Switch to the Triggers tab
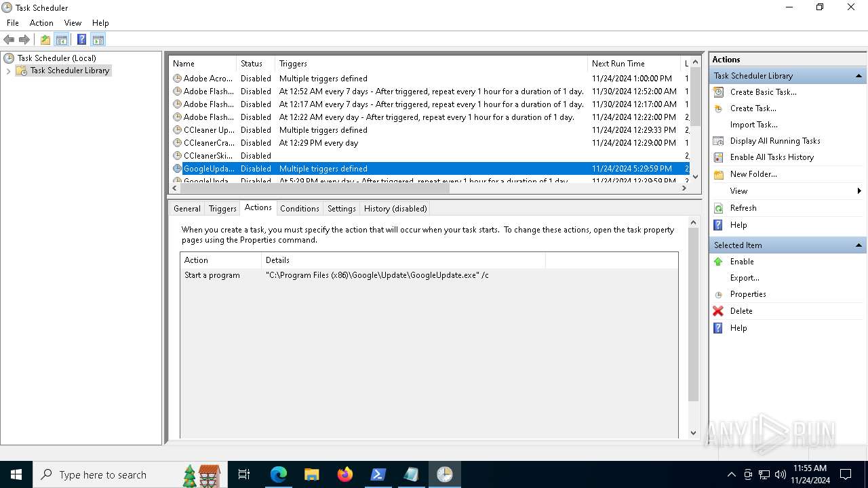Screen dimensions: 868x488 click(x=222, y=209)
